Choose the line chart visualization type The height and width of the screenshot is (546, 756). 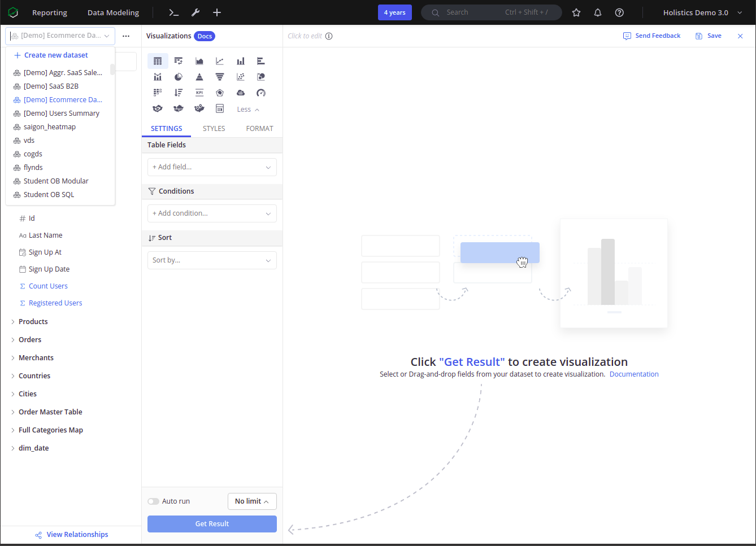click(x=220, y=61)
